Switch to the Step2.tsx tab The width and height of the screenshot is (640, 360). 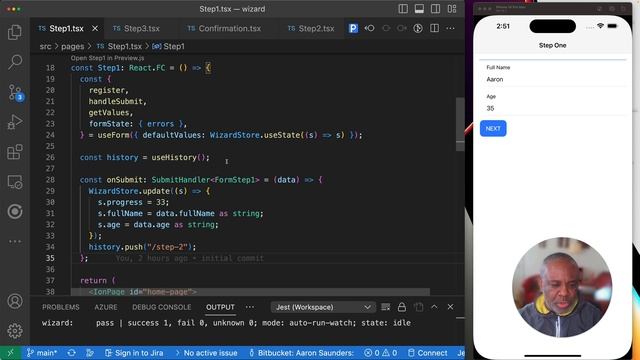tap(311, 28)
